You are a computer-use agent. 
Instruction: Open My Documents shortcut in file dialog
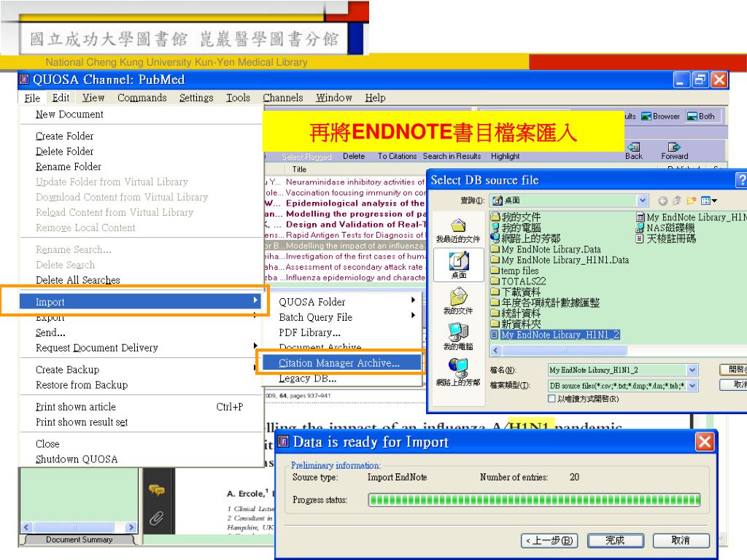(458, 301)
